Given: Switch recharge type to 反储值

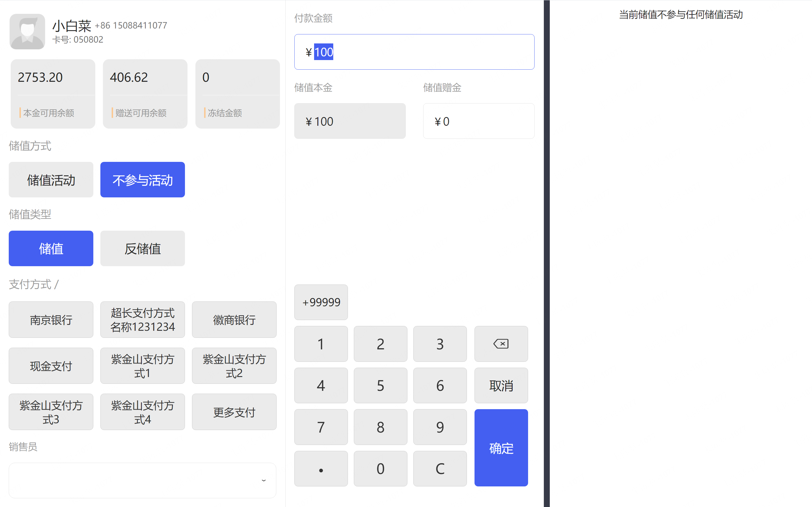Looking at the screenshot, I should [142, 248].
